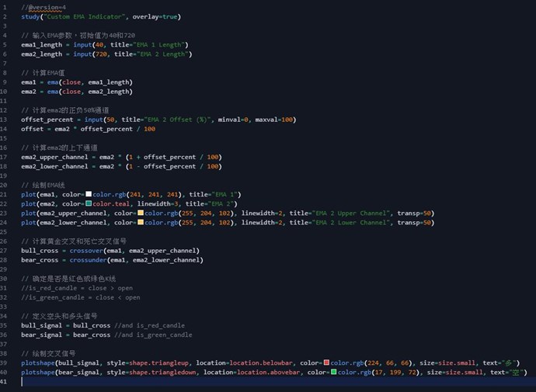The width and height of the screenshot is (536, 392).
Task: Click line number 1 in the gutter
Action: click(x=5, y=7)
